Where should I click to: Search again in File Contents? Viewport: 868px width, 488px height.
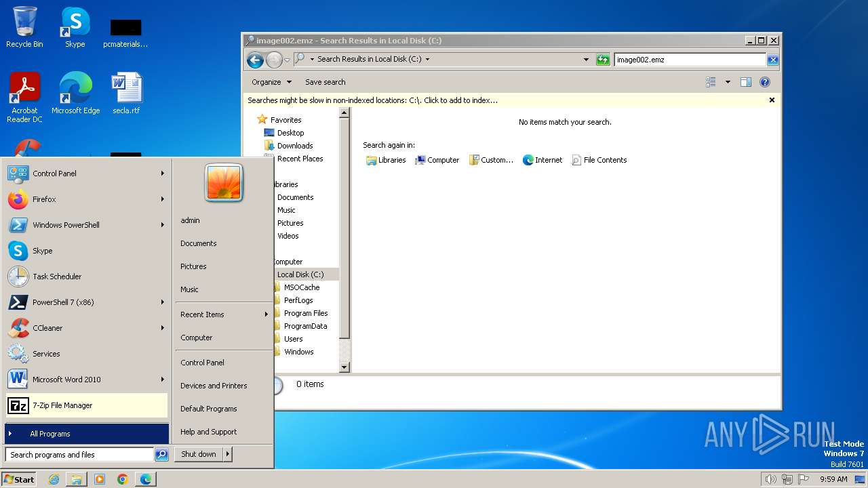pyautogui.click(x=599, y=160)
